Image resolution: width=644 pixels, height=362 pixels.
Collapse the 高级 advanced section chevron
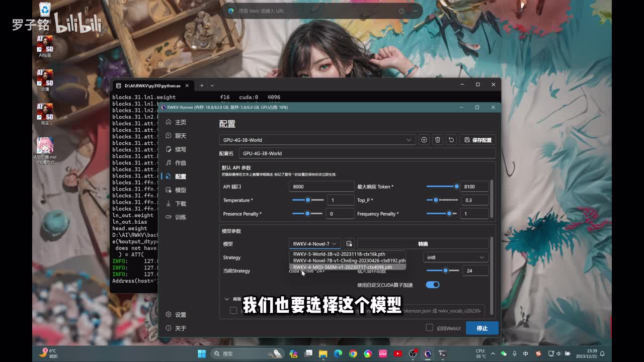click(227, 299)
